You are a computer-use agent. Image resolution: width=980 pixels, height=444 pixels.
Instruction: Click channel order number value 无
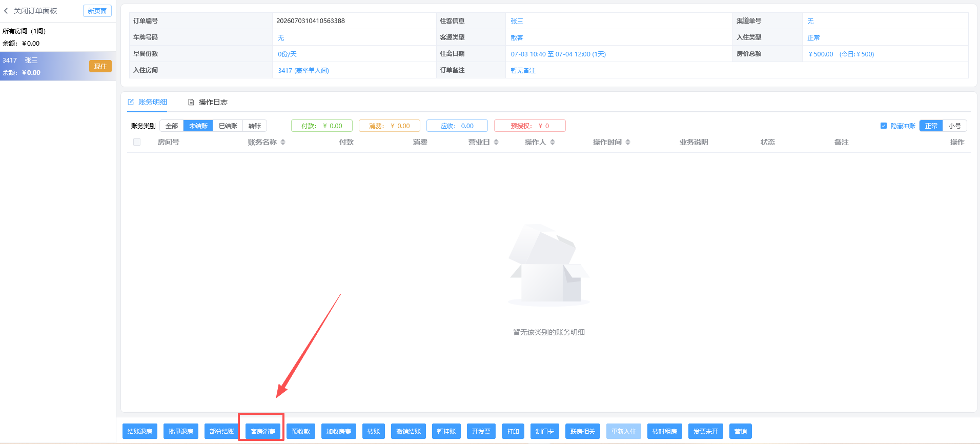tap(810, 21)
